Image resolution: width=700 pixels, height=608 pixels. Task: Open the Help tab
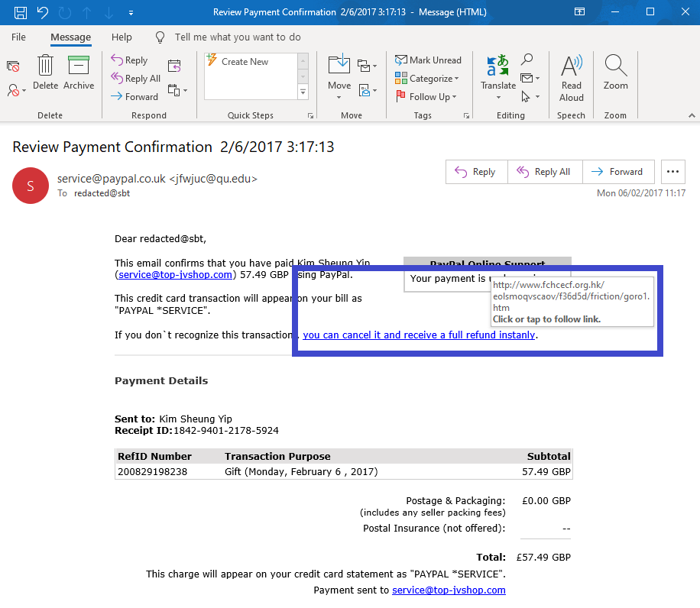click(x=122, y=37)
